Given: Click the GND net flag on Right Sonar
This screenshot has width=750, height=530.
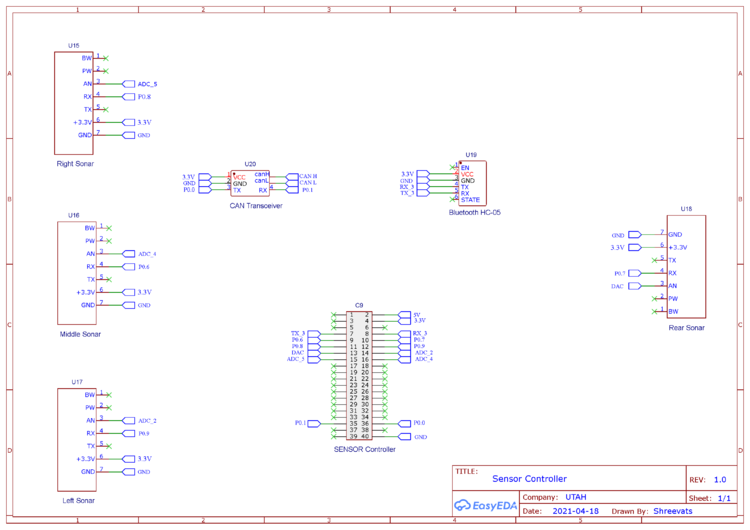Looking at the screenshot, I should 129,135.
